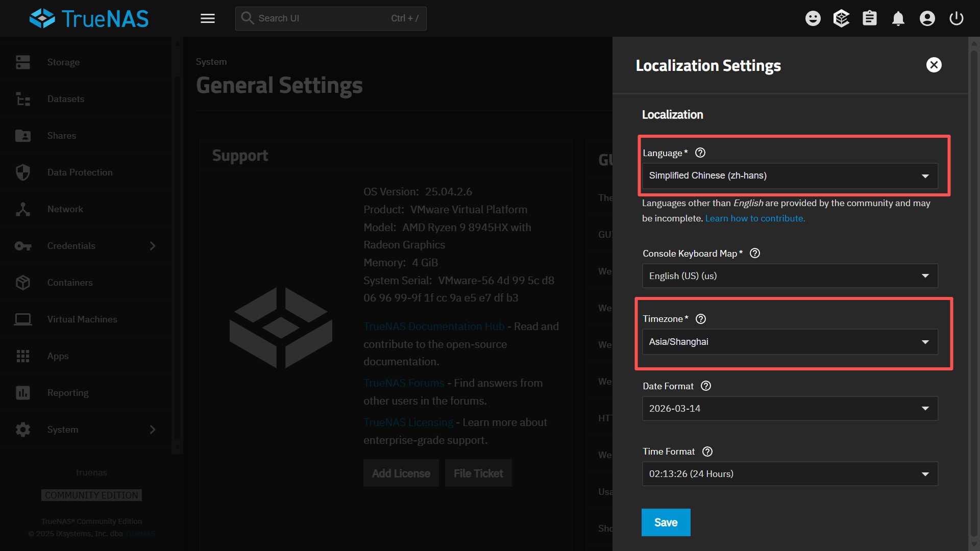Close the Localization Settings panel
Viewport: 980px width, 551px height.
tap(934, 65)
